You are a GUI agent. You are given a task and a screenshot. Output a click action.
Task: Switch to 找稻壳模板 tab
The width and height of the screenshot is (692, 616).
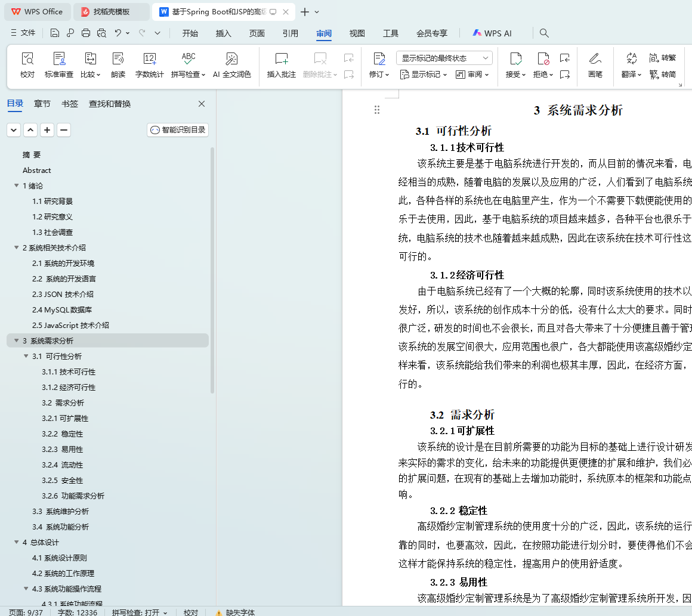pyautogui.click(x=111, y=12)
